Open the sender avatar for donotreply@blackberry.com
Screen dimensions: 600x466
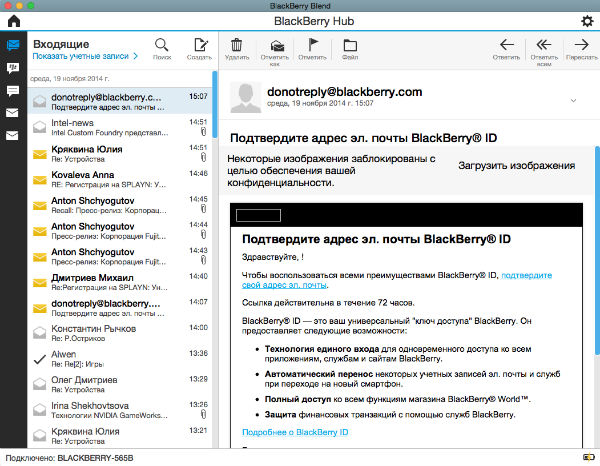point(246,97)
